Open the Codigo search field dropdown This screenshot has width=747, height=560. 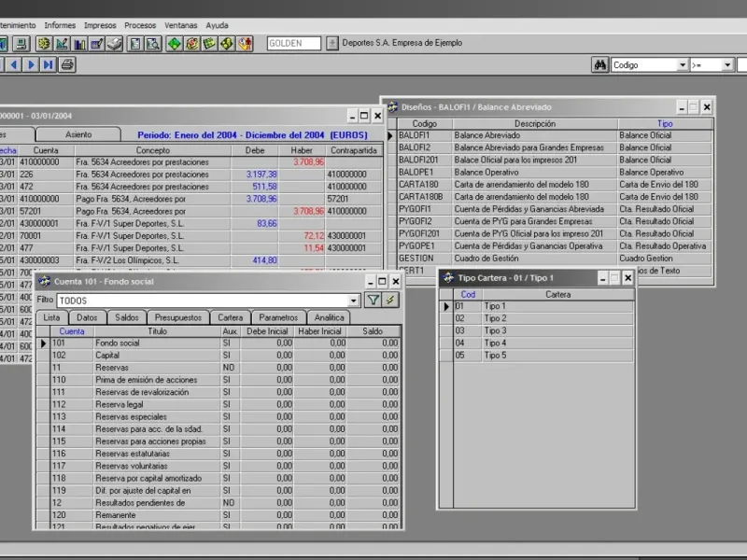click(x=682, y=65)
